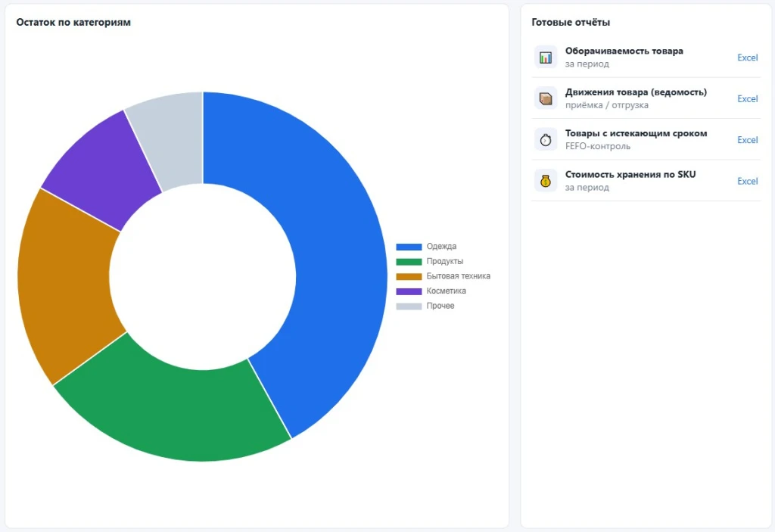Click the box icon for Движения товара
775x532 pixels.
tap(546, 98)
